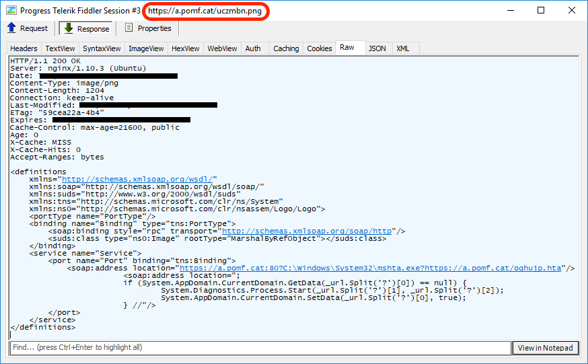Screen dimensions: 588x364
Task: Click the a.pomf.cat mshta.exe location link
Action: [x=371, y=268]
